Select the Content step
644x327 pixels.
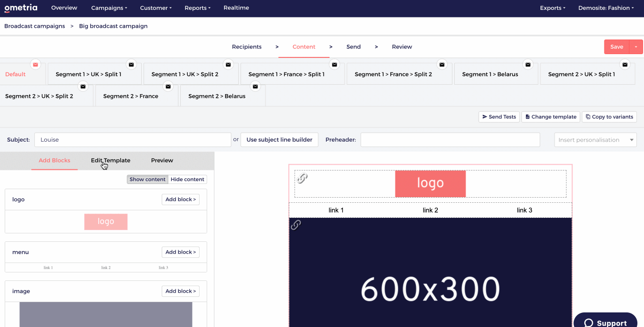[x=304, y=47]
